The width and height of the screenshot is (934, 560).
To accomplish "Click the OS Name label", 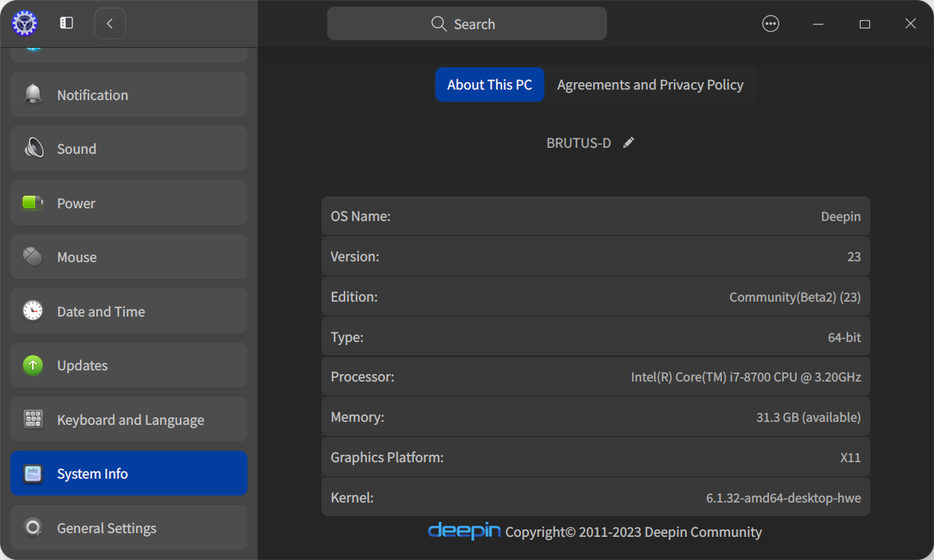I will (x=361, y=217).
